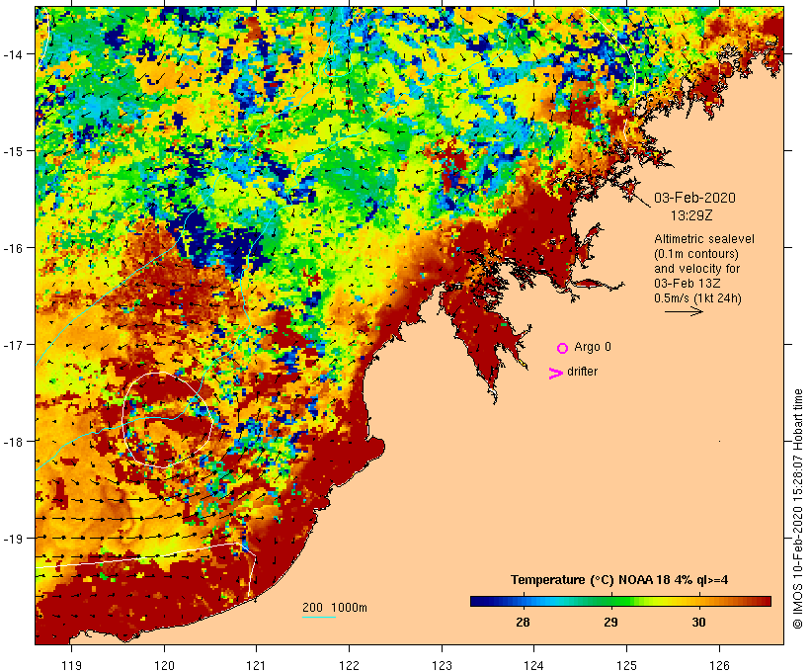Screen dimensions: 810x672
Task: Click the magenta drifter arrowhead legend symbol
Action: point(555,373)
